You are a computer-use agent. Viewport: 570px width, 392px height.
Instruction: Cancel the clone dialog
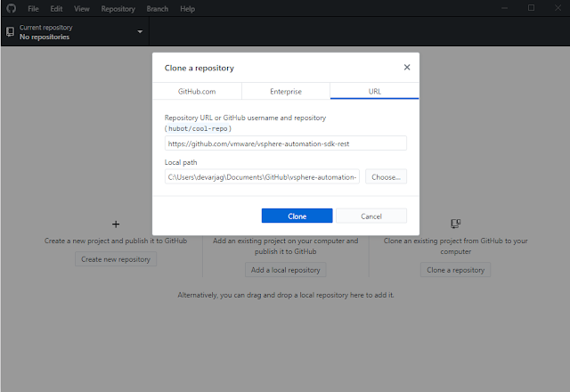tap(371, 216)
